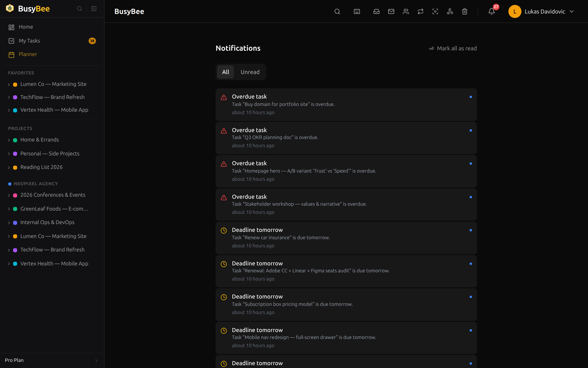Open the "Buy domain for portfolio site" notification
The width and height of the screenshot is (588, 368).
click(346, 105)
